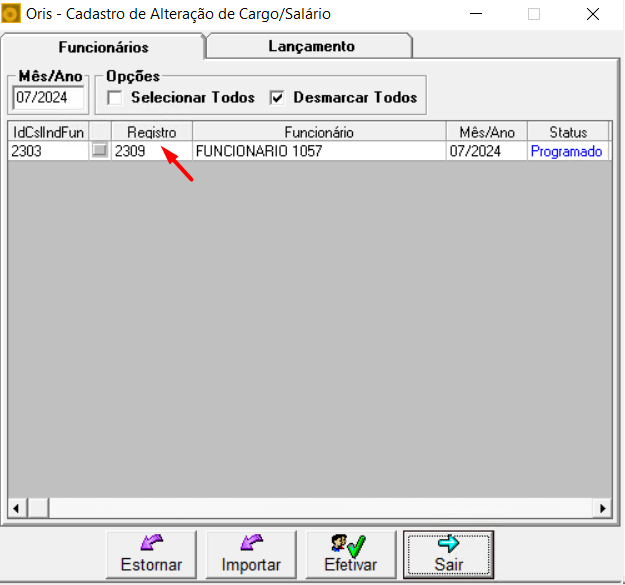Open the Lançamento tab
This screenshot has height=585, width=625.
(x=311, y=46)
